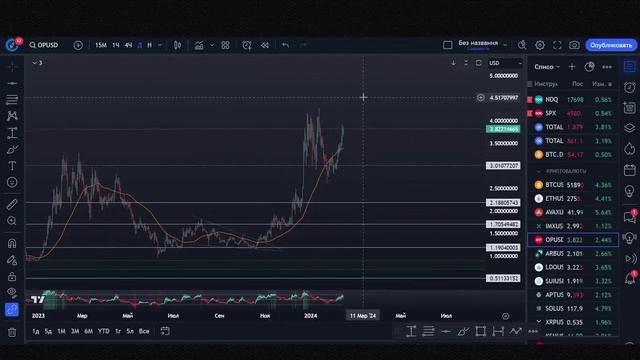Open the chart layout selector square
Screen dimensions: 640x360
pyautogui.click(x=447, y=45)
